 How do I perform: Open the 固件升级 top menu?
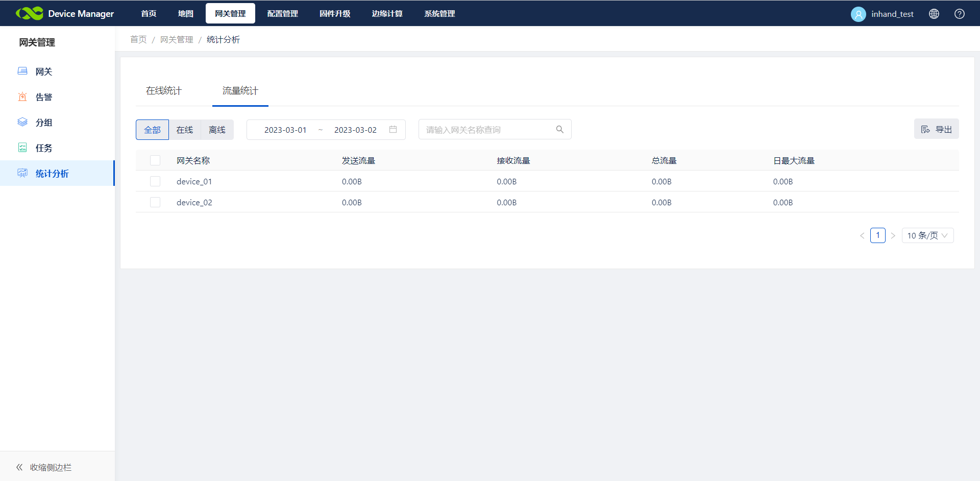pyautogui.click(x=335, y=13)
